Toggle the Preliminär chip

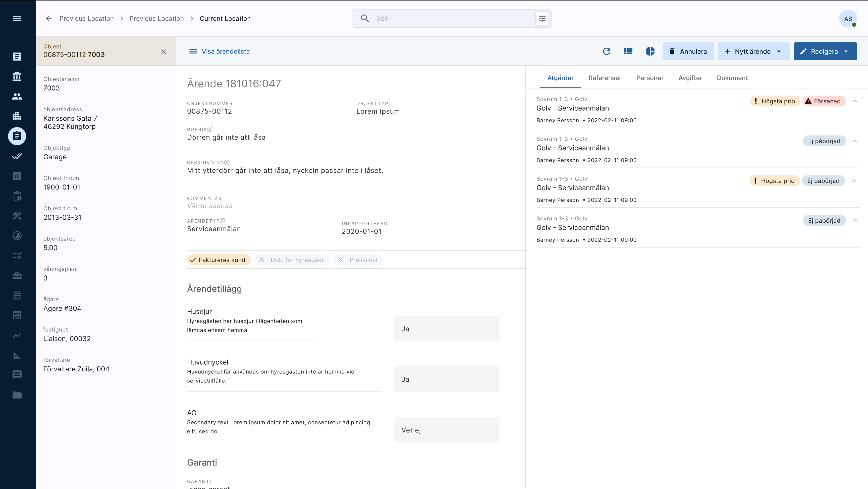[358, 260]
